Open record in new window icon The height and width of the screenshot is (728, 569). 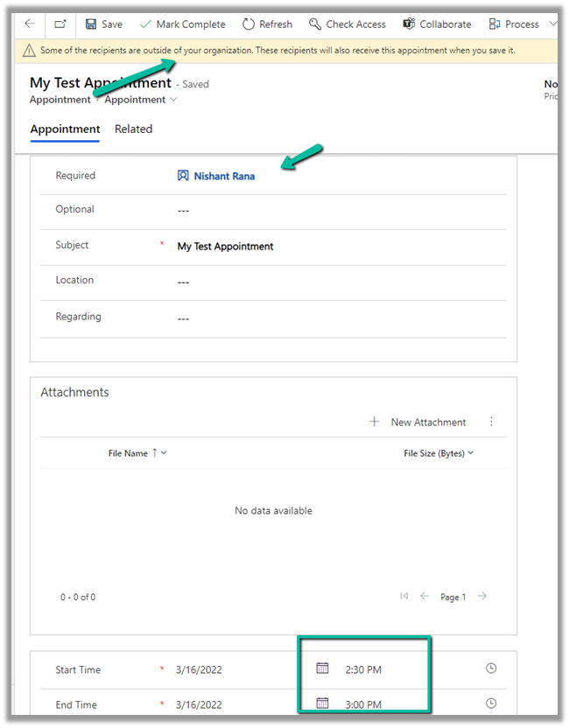tap(60, 24)
